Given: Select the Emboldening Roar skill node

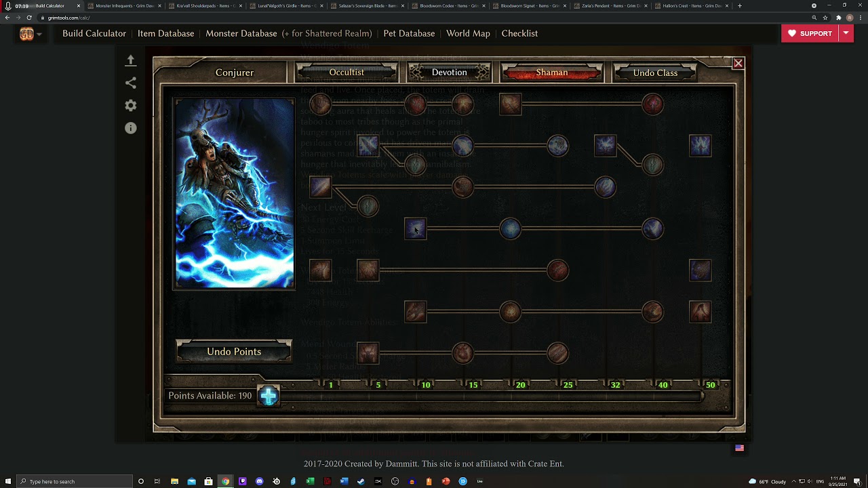Looking at the screenshot, I should (652, 312).
